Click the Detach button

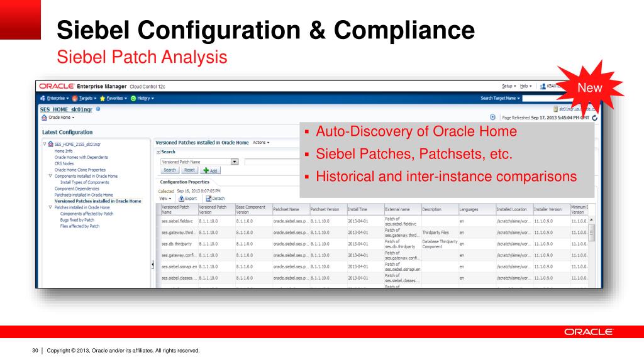coord(215,199)
